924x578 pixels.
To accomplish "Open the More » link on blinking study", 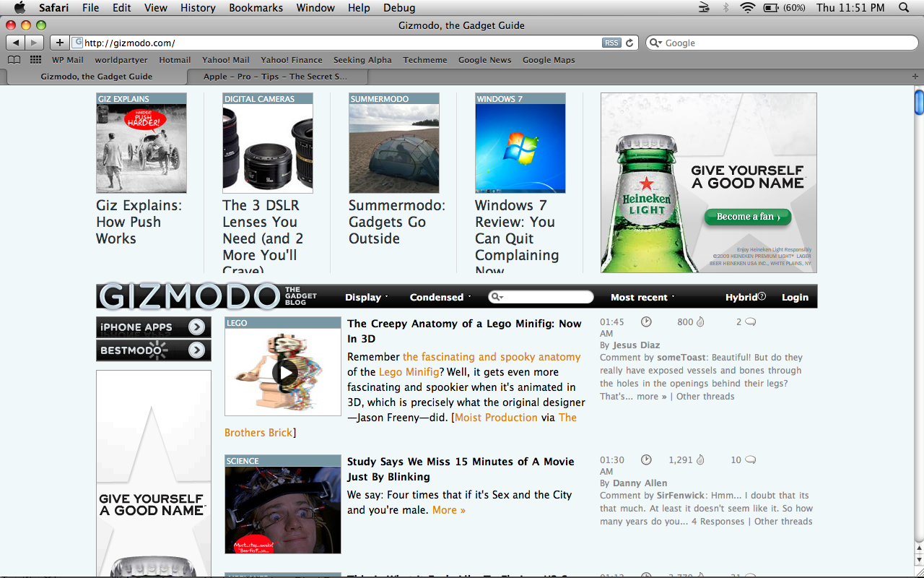I will tap(449, 510).
